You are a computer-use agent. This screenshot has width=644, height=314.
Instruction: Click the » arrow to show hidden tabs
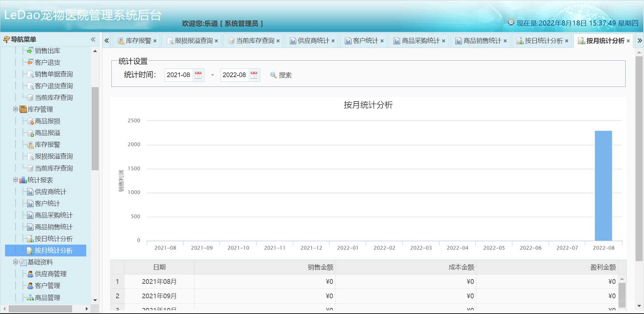pos(639,40)
